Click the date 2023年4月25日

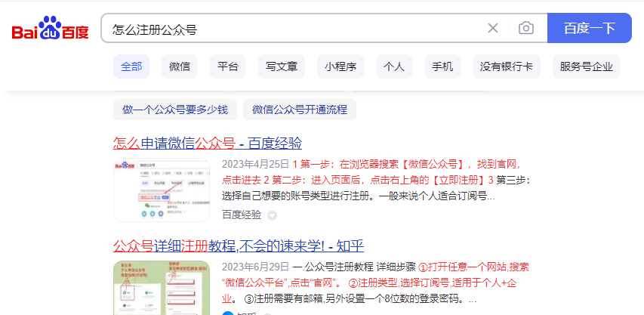255,165
